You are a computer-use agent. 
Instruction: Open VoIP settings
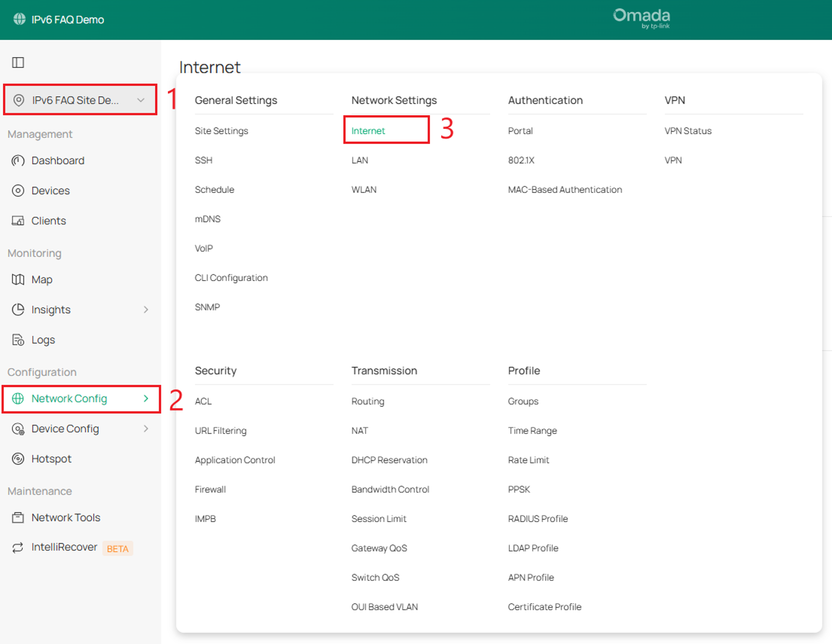coord(204,248)
